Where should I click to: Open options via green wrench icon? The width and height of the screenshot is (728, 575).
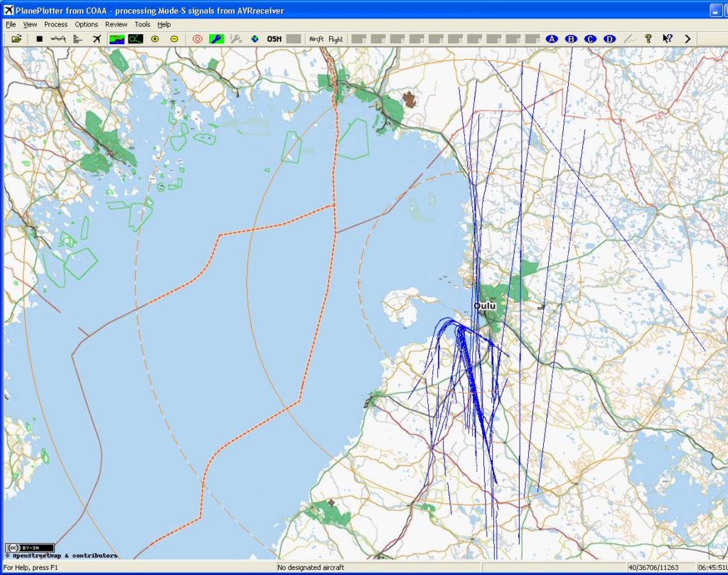coord(217,39)
